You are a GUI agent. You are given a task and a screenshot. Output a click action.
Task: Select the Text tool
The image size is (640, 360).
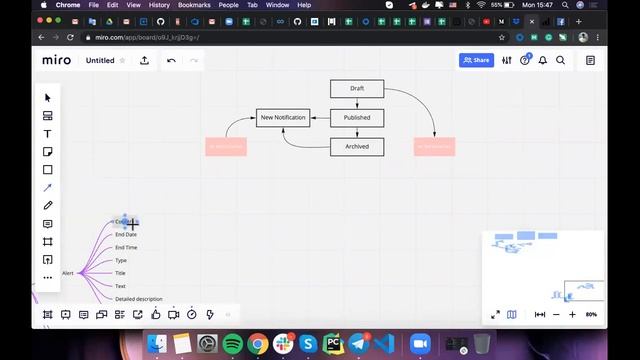pos(47,134)
